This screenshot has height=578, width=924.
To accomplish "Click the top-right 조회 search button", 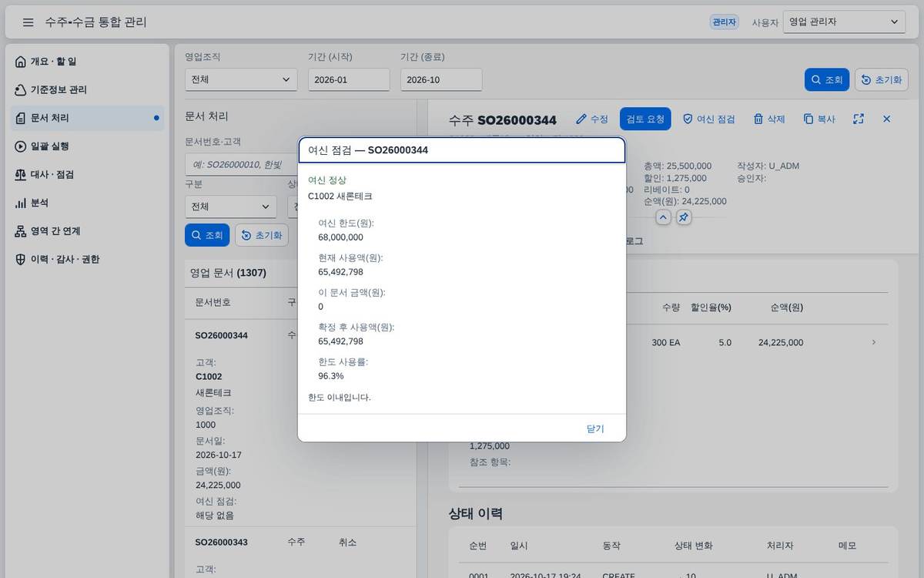I will [827, 79].
